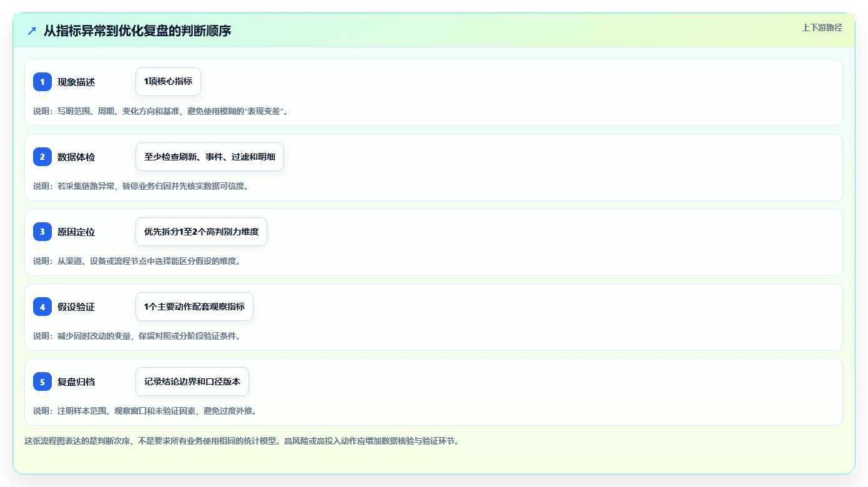Click the 至少检查刷新、事件、过滤和明细 chip
Viewport: 868px width, 487px height.
210,157
